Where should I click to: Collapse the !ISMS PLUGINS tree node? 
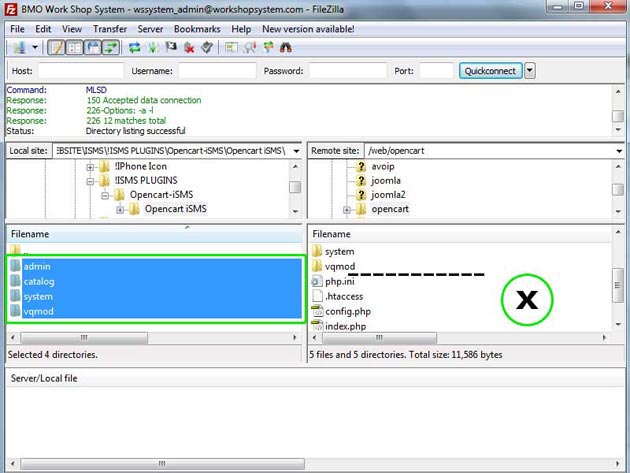click(x=90, y=181)
